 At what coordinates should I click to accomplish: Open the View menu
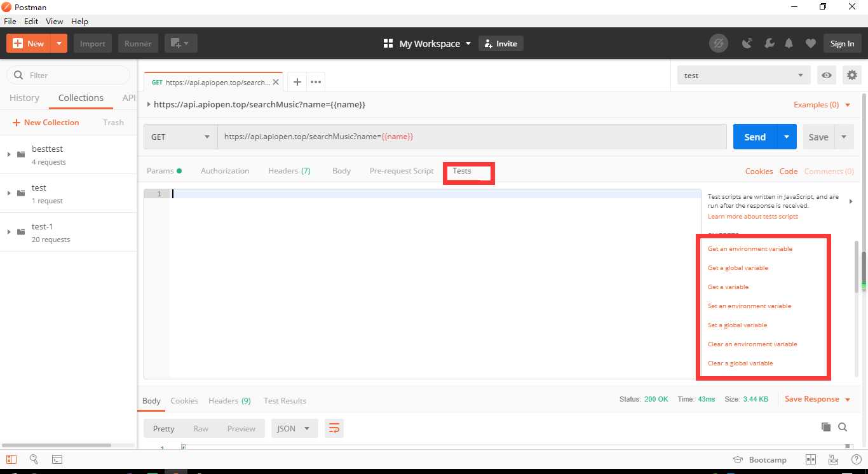click(55, 21)
